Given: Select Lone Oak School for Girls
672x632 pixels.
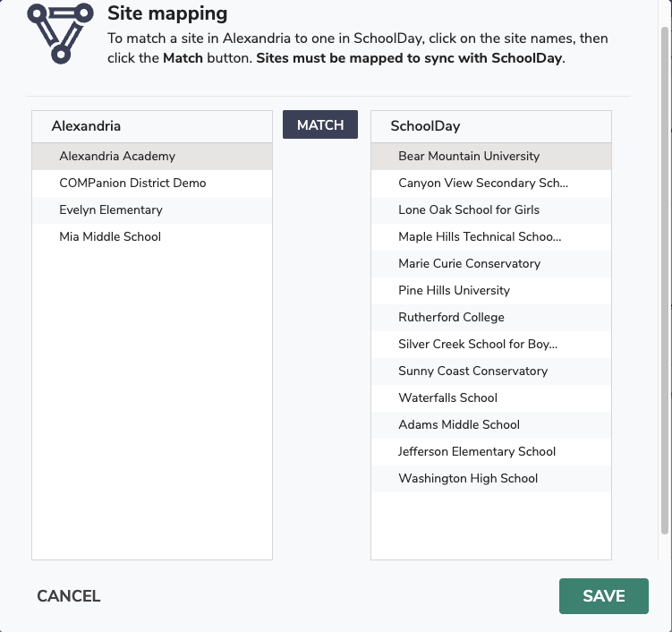Looking at the screenshot, I should 491,210.
